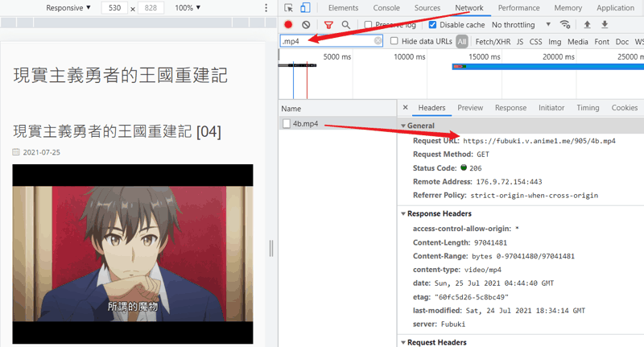Screen dimensions: 644x347
Task: Toggle the device toolbar icon
Action: coord(305,8)
